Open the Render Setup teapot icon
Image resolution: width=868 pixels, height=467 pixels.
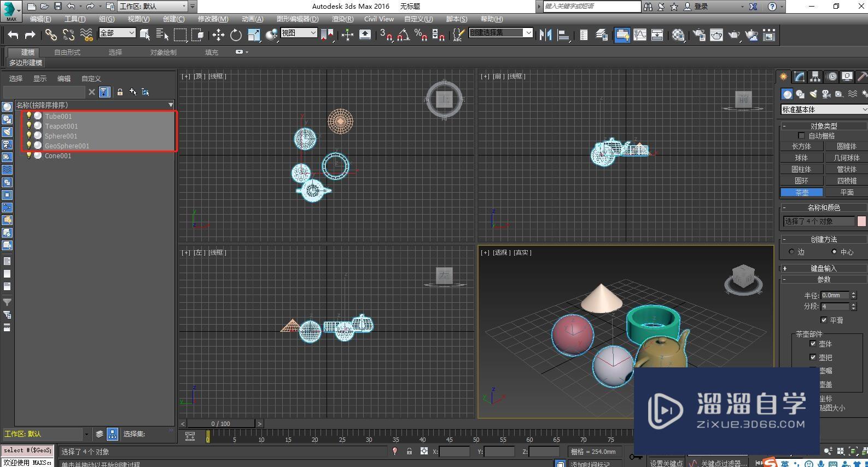coord(698,35)
